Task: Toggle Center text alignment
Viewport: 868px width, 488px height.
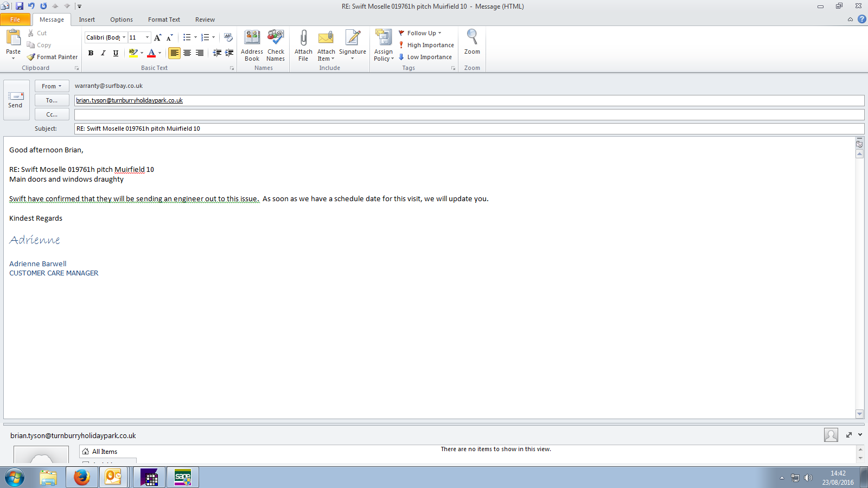Action: click(187, 53)
